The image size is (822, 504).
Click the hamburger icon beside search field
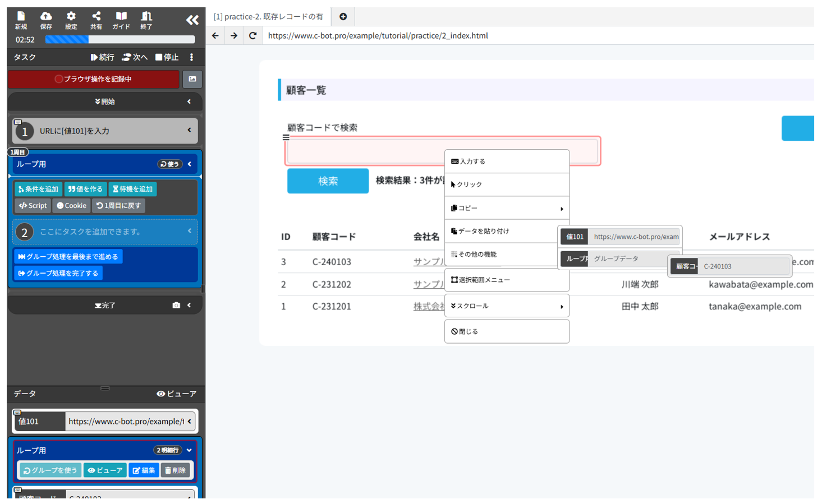[286, 137]
